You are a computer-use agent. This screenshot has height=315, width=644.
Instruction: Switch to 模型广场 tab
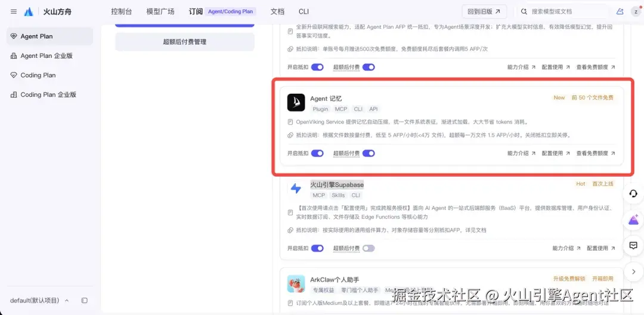click(x=160, y=11)
